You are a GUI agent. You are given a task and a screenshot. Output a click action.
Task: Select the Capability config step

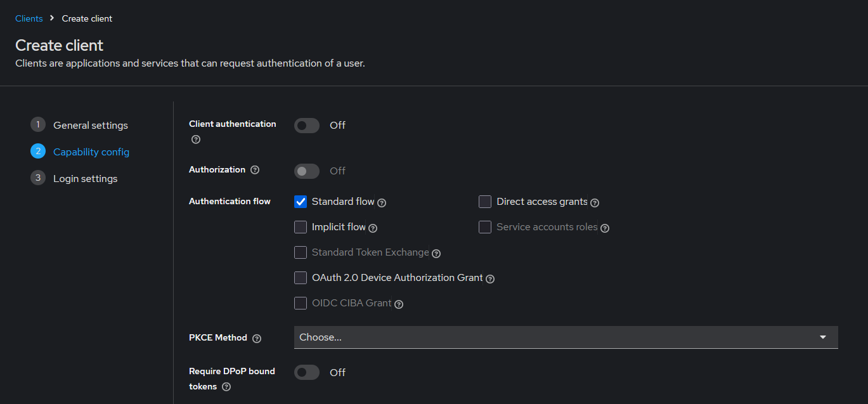(91, 152)
